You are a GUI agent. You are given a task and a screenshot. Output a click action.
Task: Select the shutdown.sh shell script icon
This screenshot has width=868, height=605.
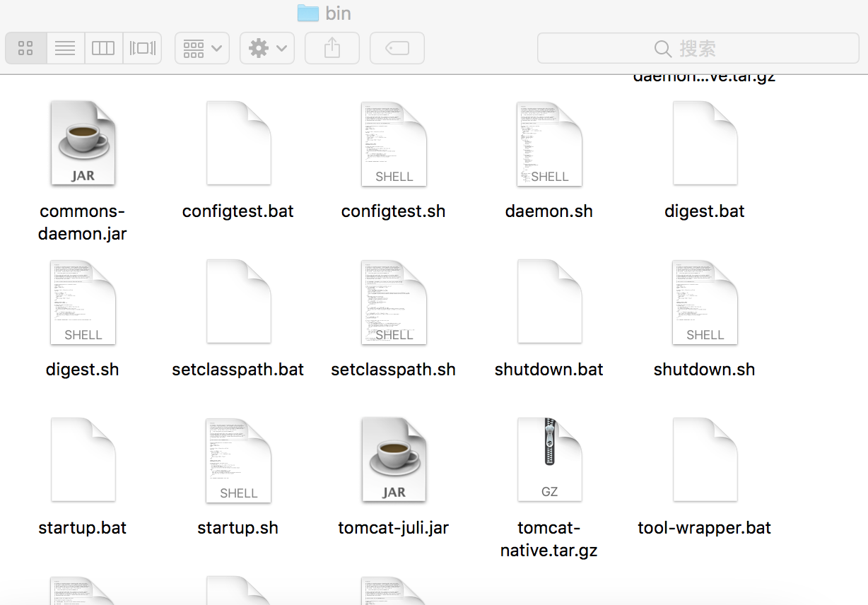(705, 302)
